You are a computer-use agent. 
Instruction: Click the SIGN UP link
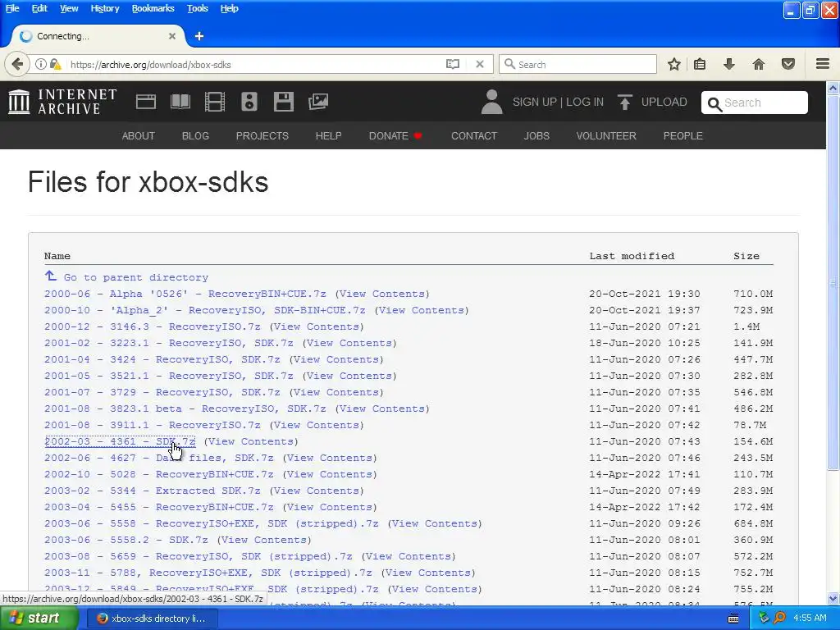(535, 102)
